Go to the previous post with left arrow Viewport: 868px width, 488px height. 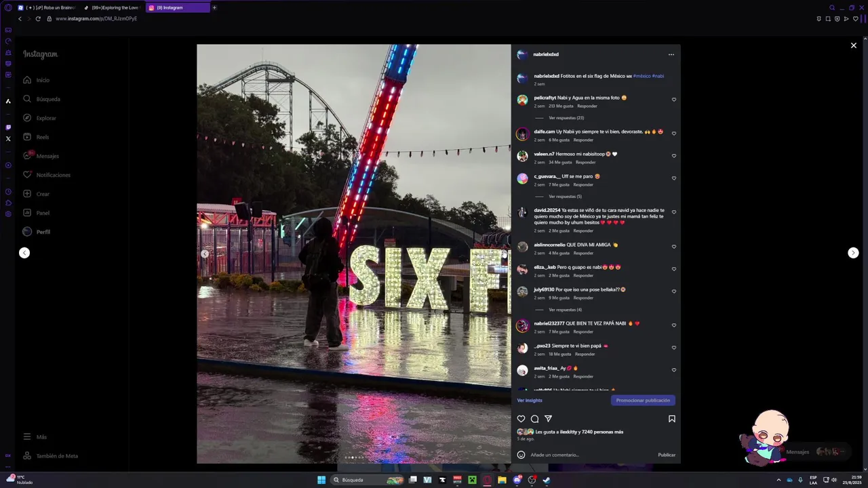24,253
